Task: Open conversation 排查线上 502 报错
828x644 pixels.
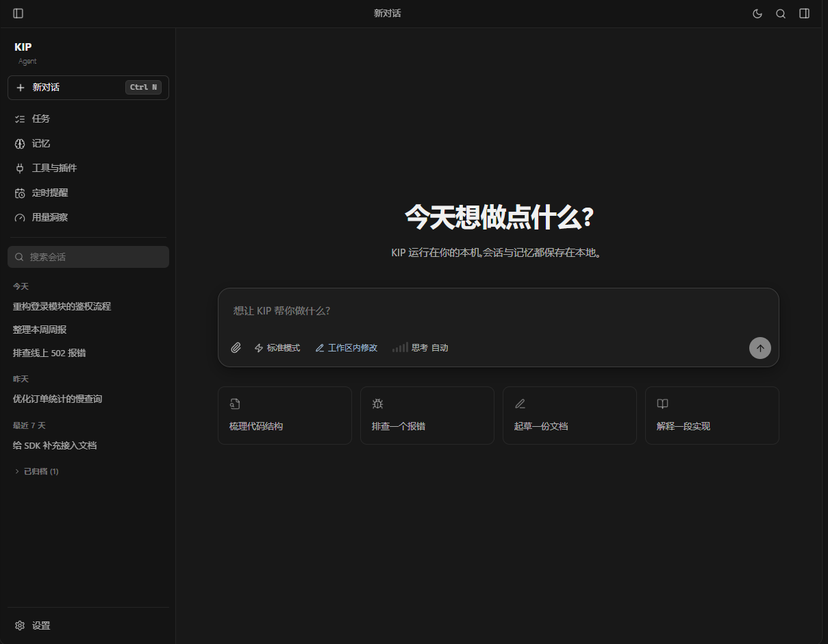Action: coord(88,353)
